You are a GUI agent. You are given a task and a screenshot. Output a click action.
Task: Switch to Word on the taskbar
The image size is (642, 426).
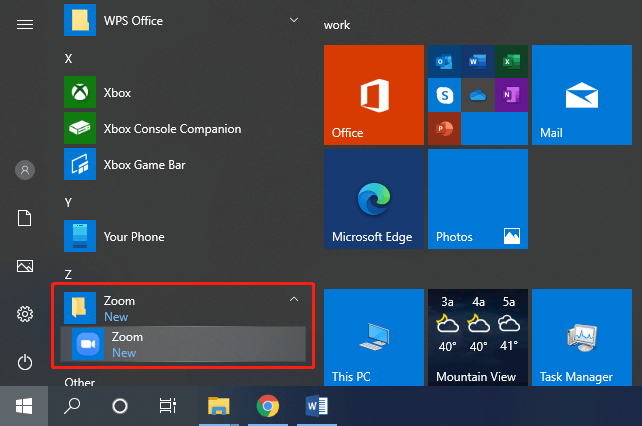(x=316, y=406)
